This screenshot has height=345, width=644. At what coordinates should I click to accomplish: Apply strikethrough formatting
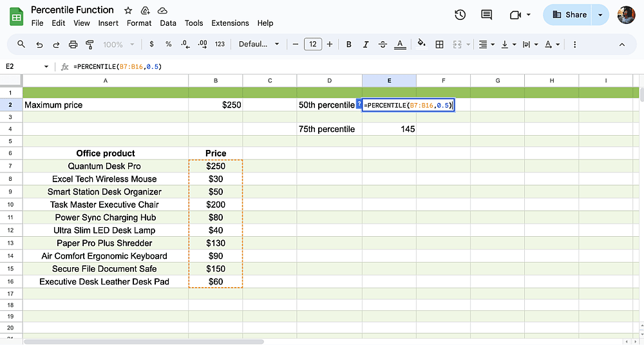(383, 44)
